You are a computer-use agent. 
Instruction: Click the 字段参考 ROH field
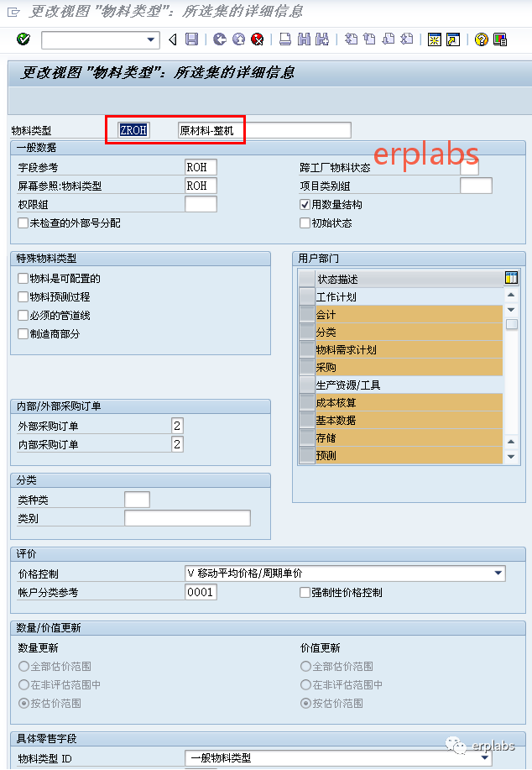[x=201, y=167]
